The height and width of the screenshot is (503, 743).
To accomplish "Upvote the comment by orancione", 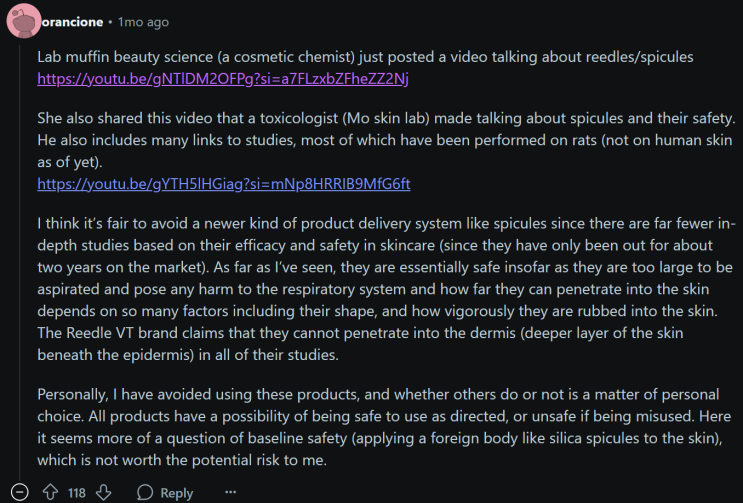I will [x=50, y=492].
